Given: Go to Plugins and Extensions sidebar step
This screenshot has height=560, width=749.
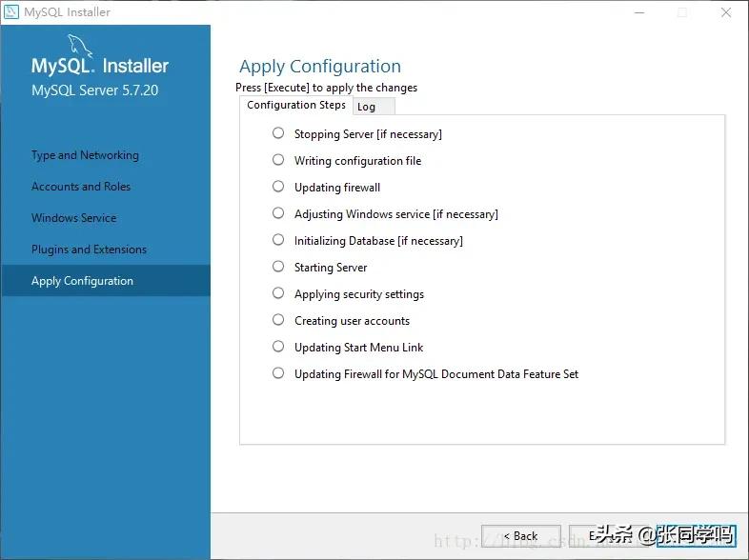Looking at the screenshot, I should (x=89, y=250).
